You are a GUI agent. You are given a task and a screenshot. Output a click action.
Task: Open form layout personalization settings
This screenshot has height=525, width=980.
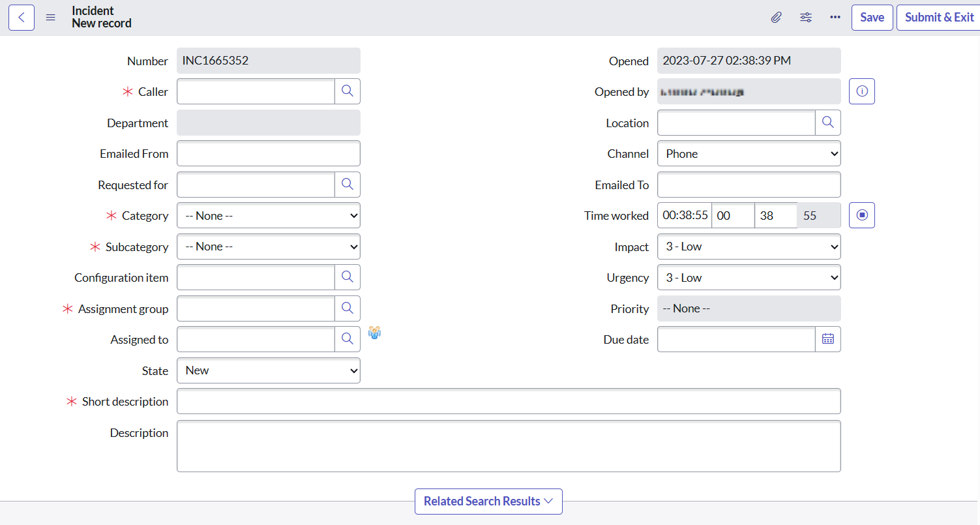pos(806,17)
